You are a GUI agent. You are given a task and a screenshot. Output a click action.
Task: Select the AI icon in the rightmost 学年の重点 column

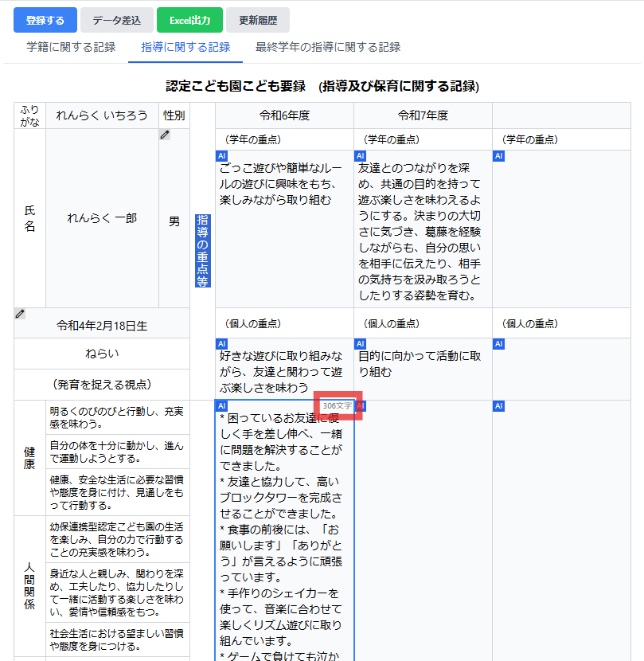(x=499, y=157)
